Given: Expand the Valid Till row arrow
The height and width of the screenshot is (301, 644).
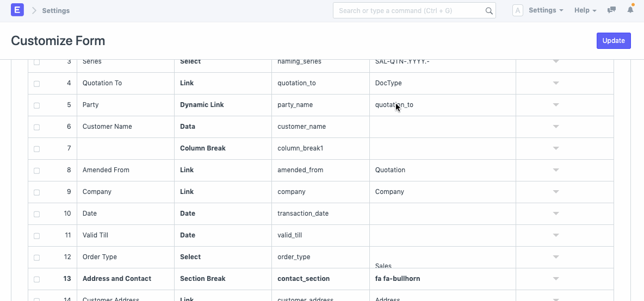Looking at the screenshot, I should point(556,235).
